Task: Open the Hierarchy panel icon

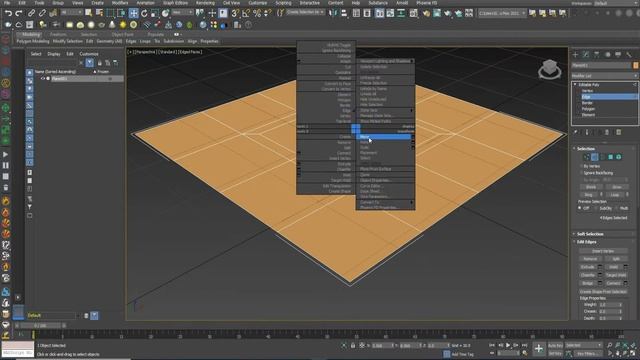Action: tap(596, 54)
